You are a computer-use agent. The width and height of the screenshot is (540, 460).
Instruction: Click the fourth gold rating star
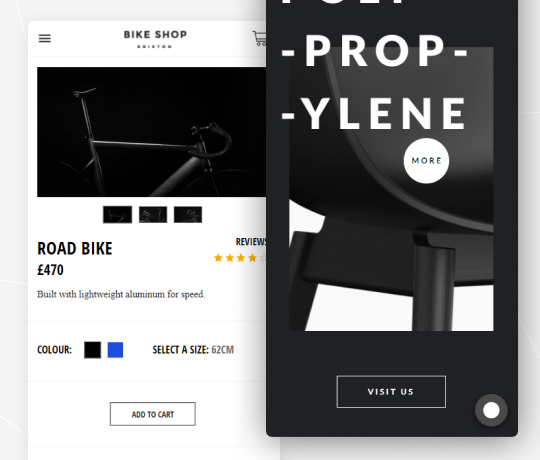[x=252, y=258]
